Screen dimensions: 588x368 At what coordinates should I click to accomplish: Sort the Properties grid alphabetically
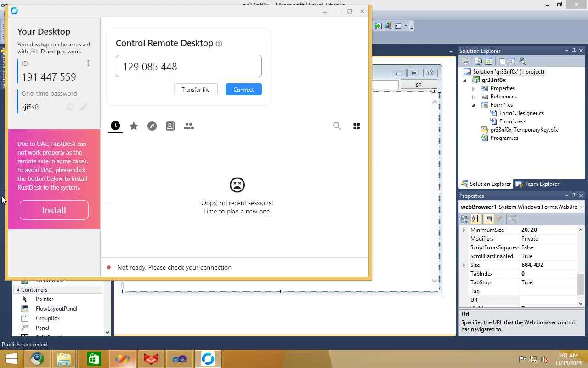pyautogui.click(x=475, y=219)
